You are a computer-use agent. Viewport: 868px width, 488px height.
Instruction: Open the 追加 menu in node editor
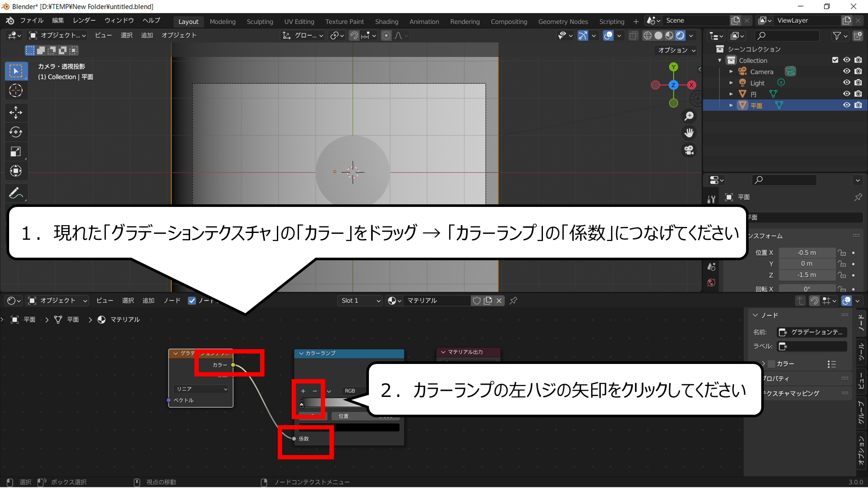tap(148, 301)
